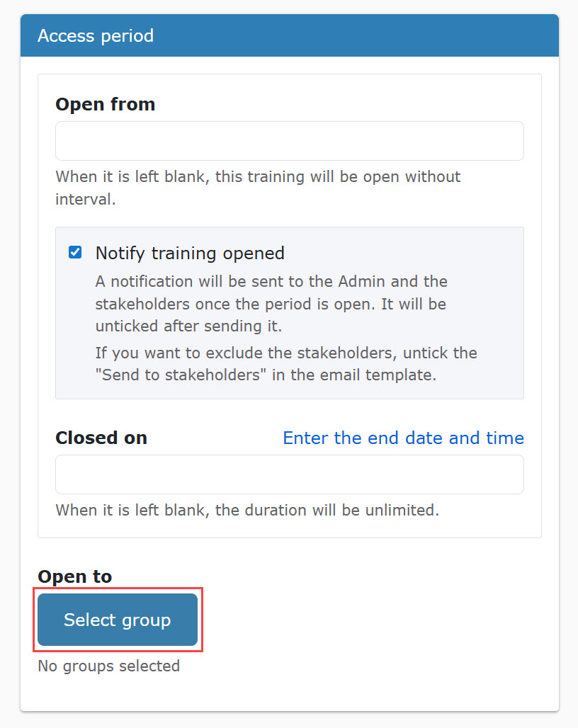This screenshot has height=728, width=578.
Task: Click the Access period title text
Action: [x=96, y=35]
